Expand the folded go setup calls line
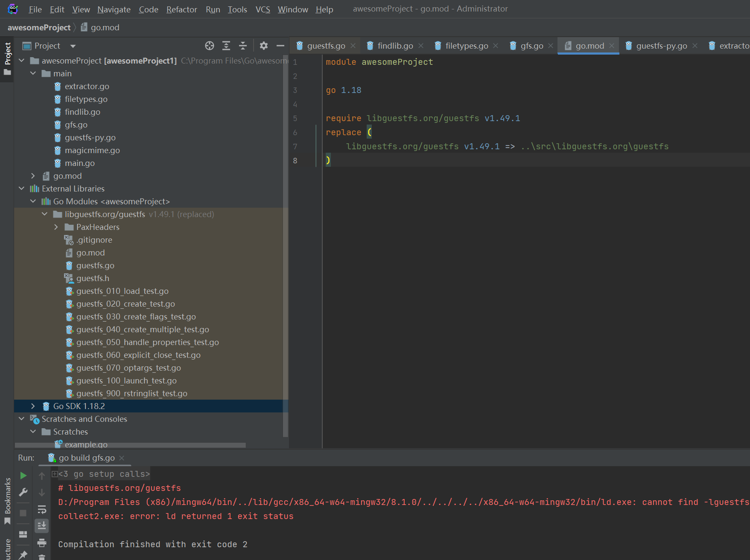750x560 pixels. pyautogui.click(x=55, y=474)
